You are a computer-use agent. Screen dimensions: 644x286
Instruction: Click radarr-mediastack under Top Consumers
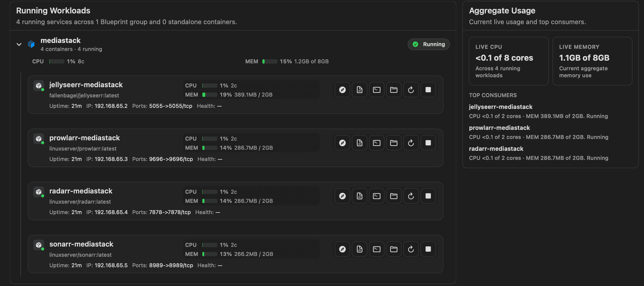(496, 149)
